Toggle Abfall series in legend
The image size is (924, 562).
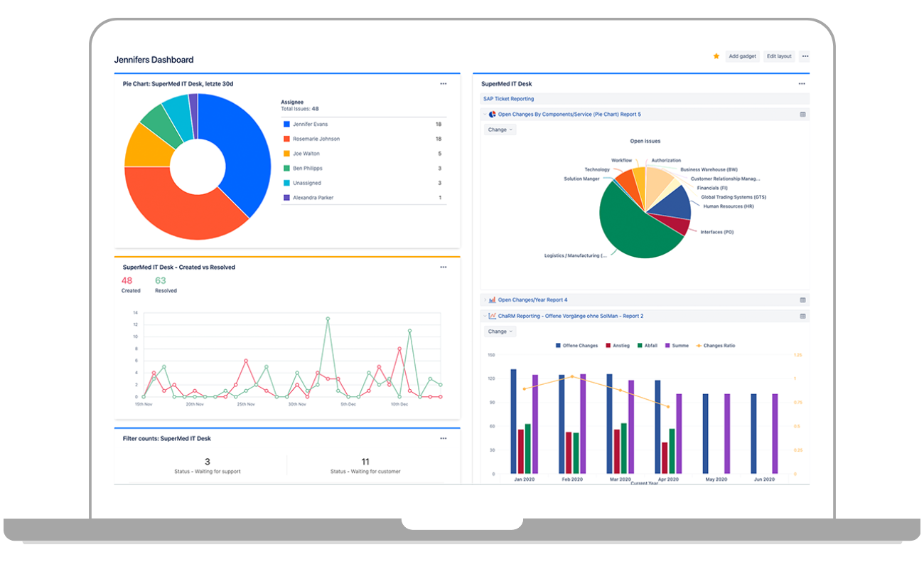pos(647,346)
